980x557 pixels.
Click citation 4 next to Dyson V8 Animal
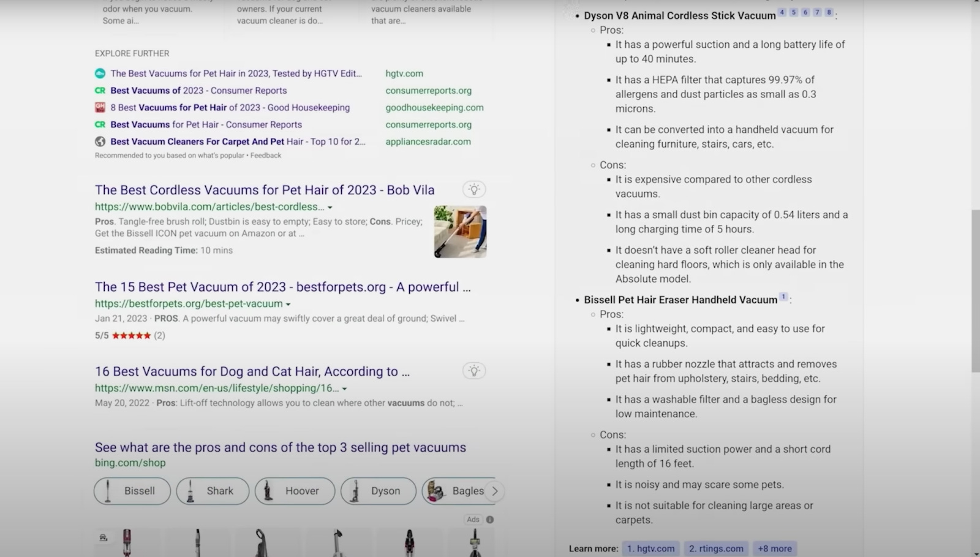pyautogui.click(x=782, y=12)
